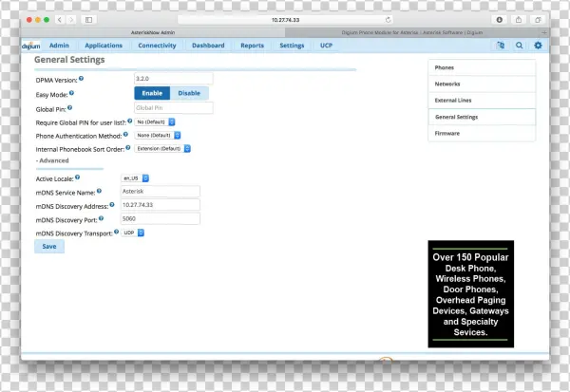Switch to Digium Phone Module tab
The width and height of the screenshot is (570, 392).
[412, 32]
